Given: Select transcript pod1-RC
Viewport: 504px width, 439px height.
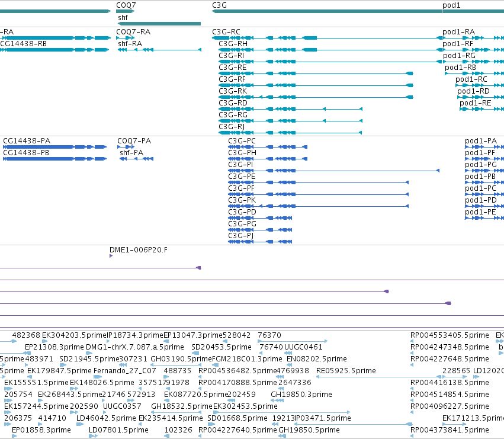Looking at the screenshot, I should (471, 79).
